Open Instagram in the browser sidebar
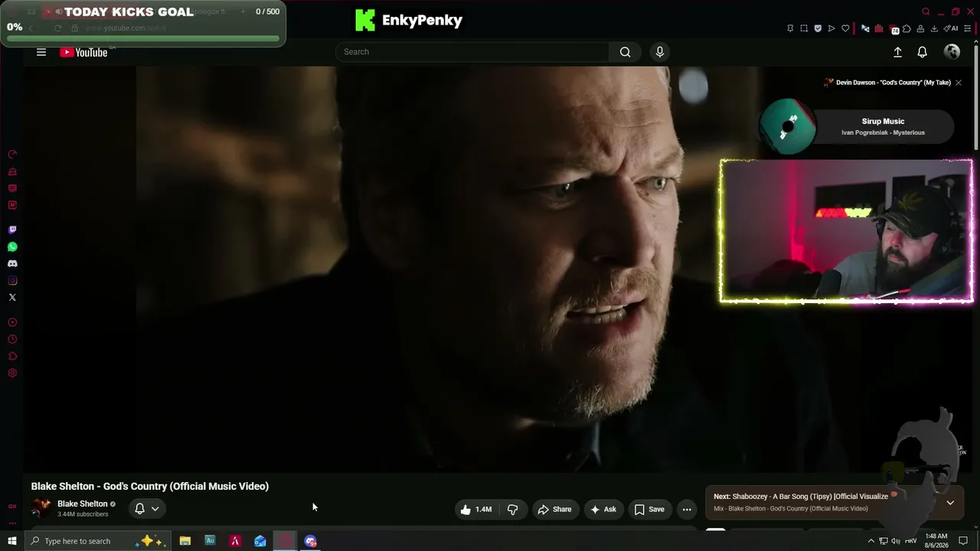The image size is (980, 551). pos(12,280)
